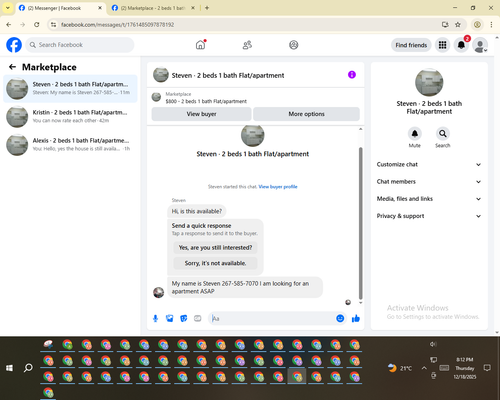500x400 pixels.
Task: Click the taskbar volume icon
Action: pos(433,344)
